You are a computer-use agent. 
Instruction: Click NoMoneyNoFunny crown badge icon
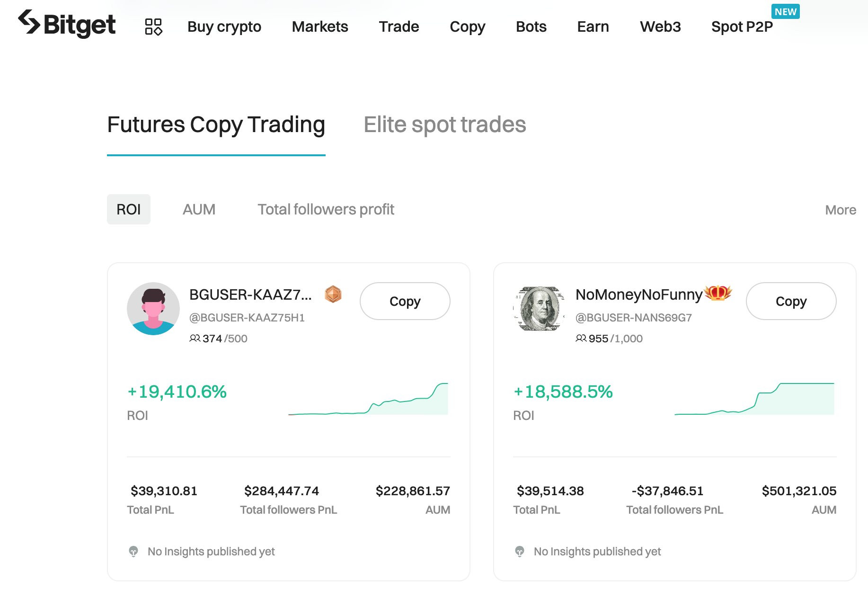(718, 293)
